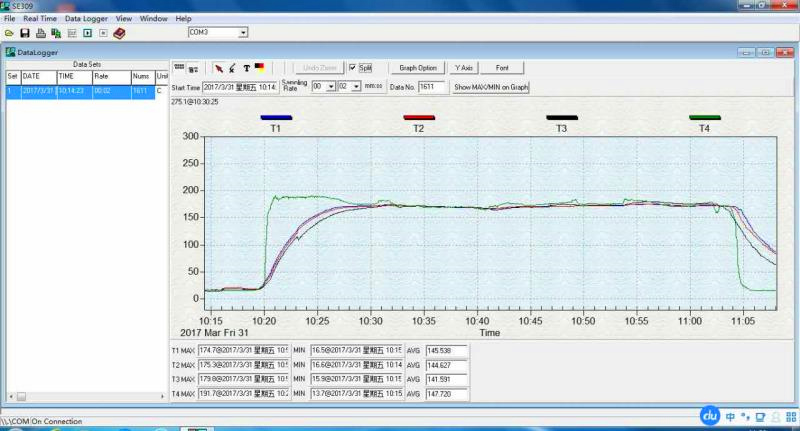The image size is (800, 431).
Task: Select the red arrow cursor tool
Action: click(218, 68)
